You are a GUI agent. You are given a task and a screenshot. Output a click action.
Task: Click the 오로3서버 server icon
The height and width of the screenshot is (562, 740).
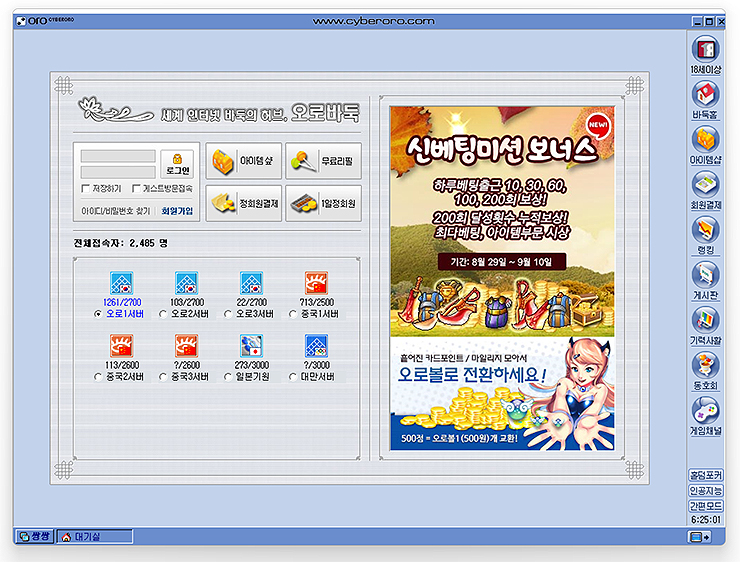[251, 283]
